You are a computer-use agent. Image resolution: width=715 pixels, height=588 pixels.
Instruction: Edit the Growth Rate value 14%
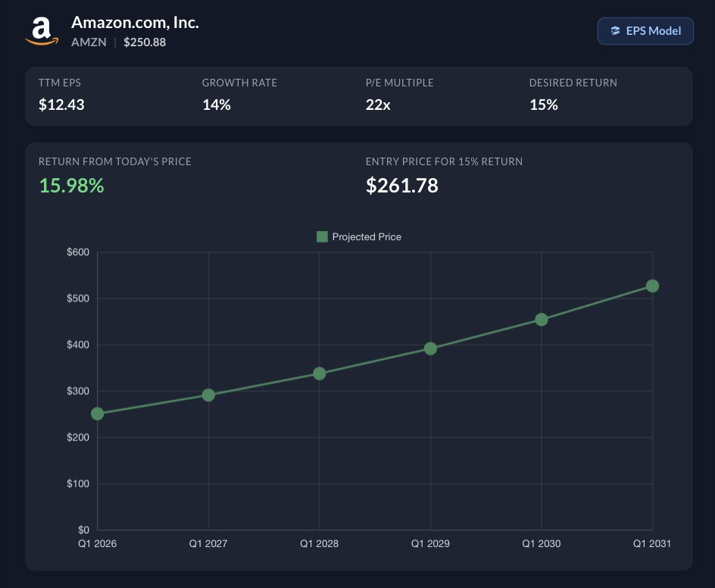217,105
